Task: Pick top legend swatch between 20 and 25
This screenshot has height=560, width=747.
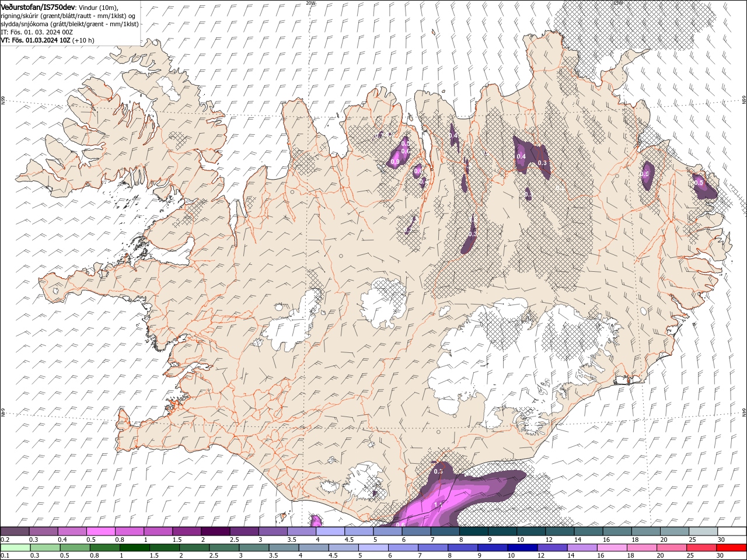Action: click(673, 531)
